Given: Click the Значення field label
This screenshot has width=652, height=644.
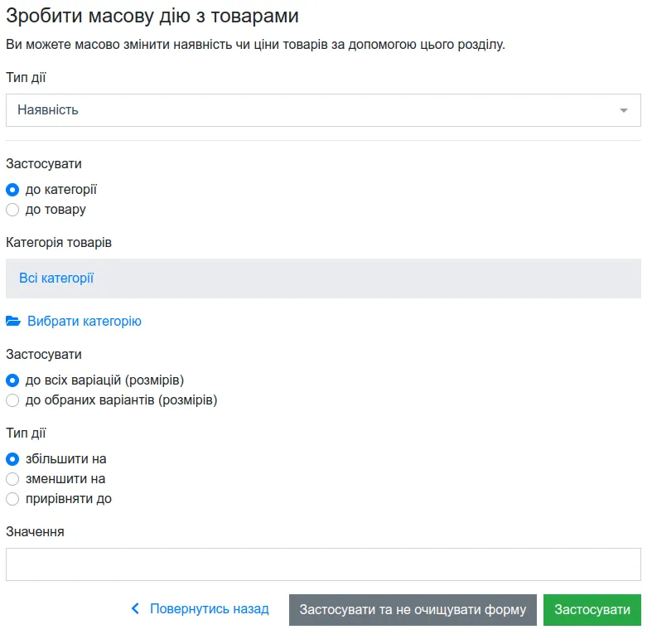Looking at the screenshot, I should 35,531.
